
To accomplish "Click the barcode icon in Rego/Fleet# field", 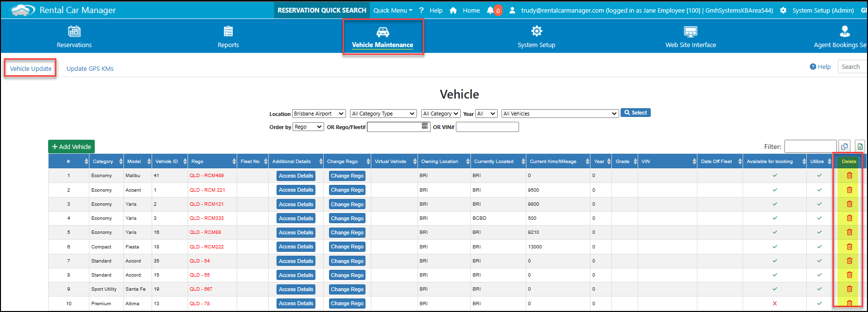I will pos(425,126).
